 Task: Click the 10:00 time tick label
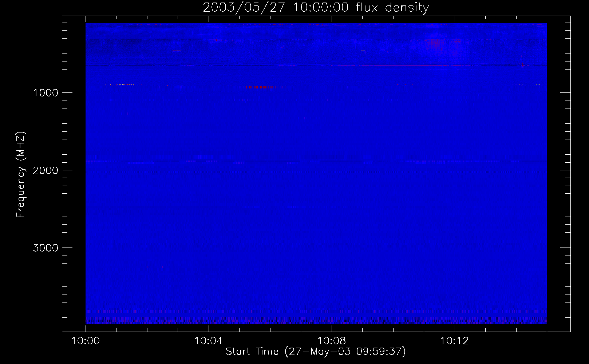pyautogui.click(x=86, y=341)
